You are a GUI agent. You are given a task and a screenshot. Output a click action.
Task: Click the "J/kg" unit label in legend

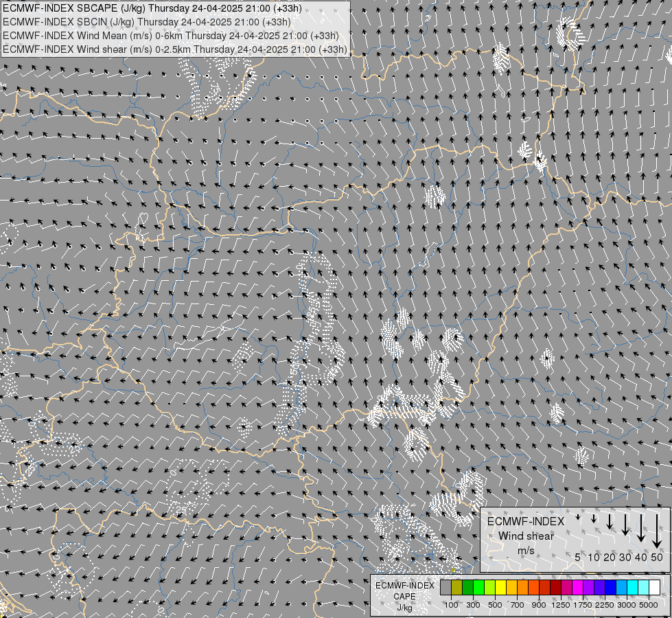(404, 608)
